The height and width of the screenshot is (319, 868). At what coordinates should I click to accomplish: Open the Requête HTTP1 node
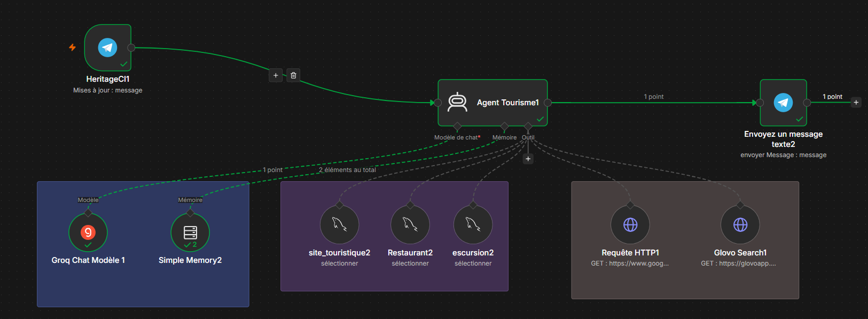(x=630, y=224)
